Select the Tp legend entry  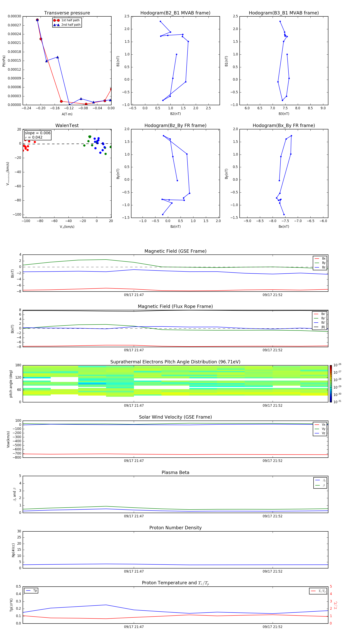[31, 591]
